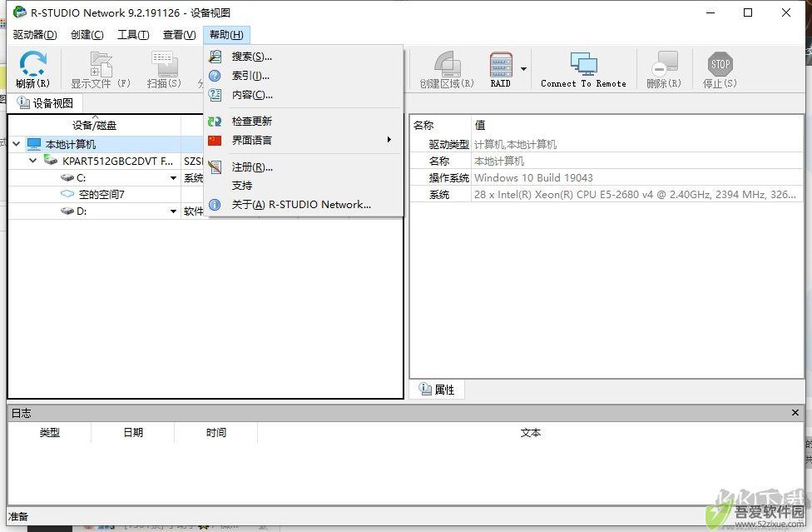Click the Connect To Remote icon

pyautogui.click(x=583, y=69)
